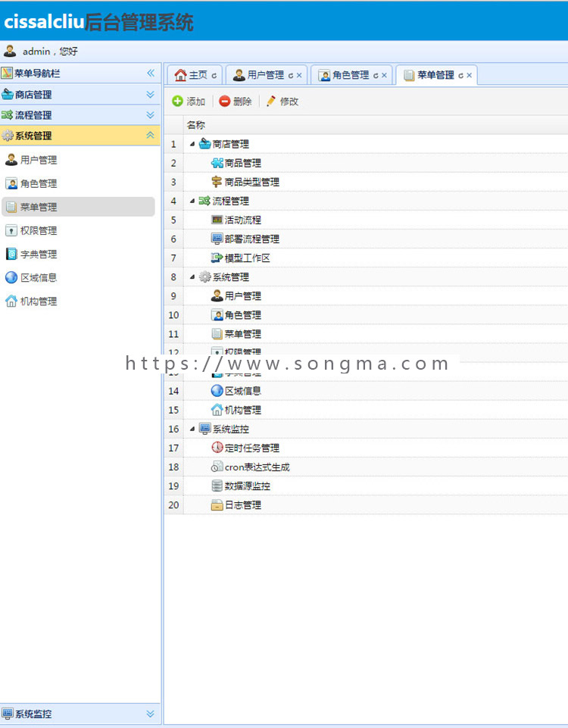Click the icon of 活动流程 row
This screenshot has height=728, width=568.
[x=217, y=220]
